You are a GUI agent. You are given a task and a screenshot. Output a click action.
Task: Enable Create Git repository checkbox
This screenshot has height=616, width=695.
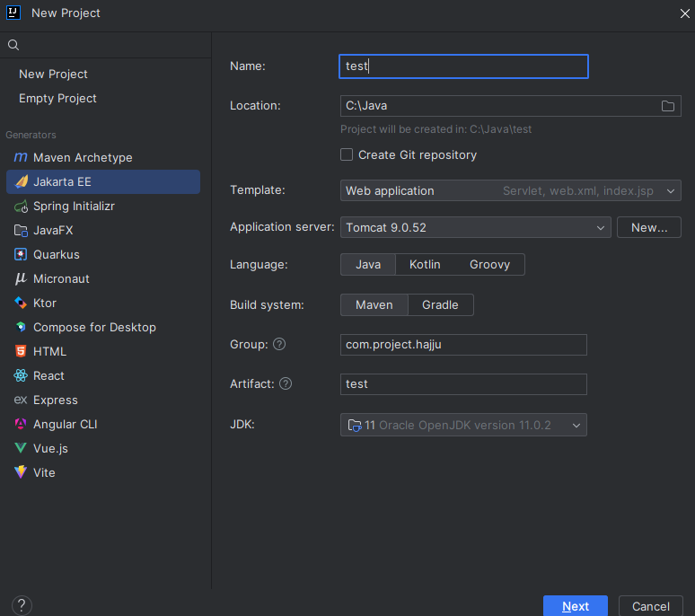coord(347,154)
